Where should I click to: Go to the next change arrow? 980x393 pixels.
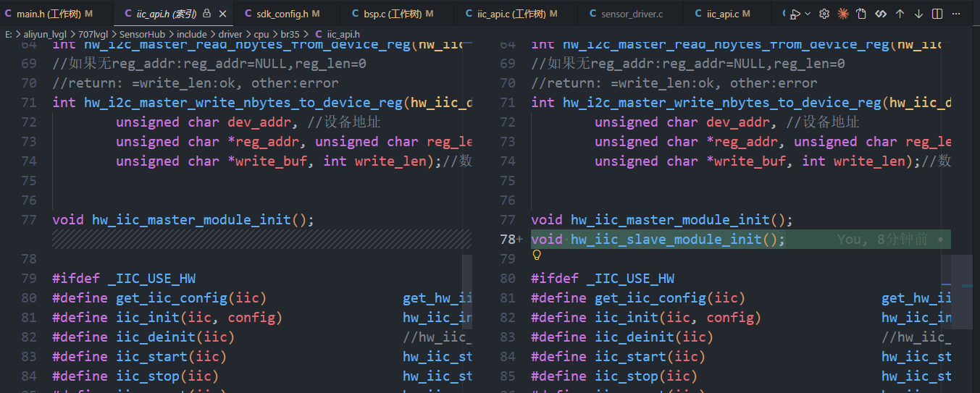point(918,14)
